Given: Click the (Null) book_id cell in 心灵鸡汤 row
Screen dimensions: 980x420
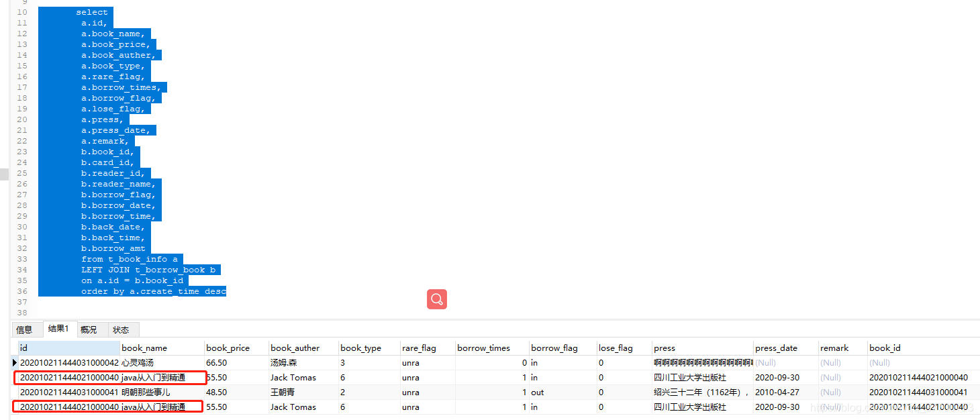Looking at the screenshot, I should pyautogui.click(x=924, y=363).
